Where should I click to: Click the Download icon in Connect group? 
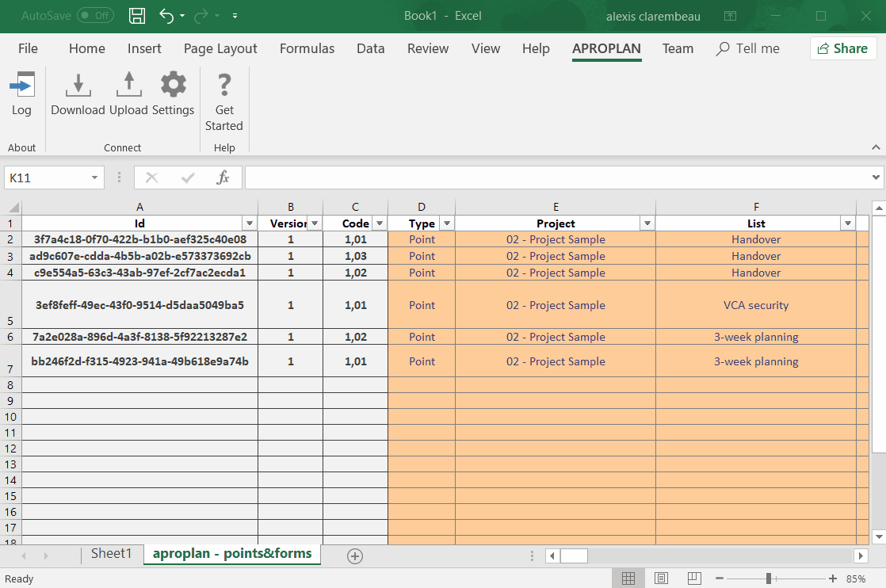click(78, 85)
